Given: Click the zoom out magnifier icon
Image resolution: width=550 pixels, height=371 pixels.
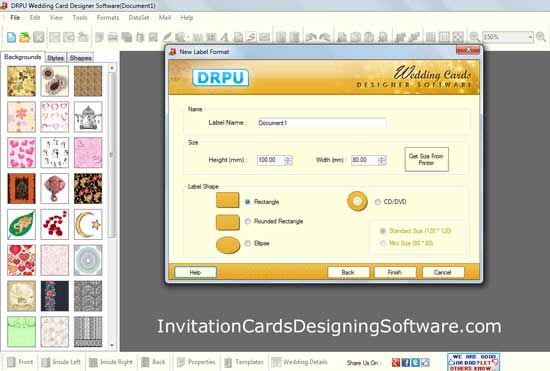Looking at the screenshot, I should (x=474, y=37).
